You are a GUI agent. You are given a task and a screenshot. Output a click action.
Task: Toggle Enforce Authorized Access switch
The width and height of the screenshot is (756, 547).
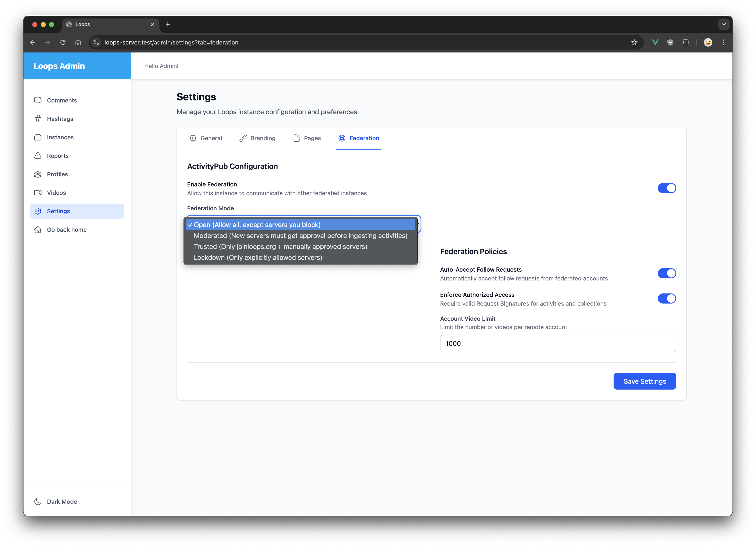pos(667,298)
